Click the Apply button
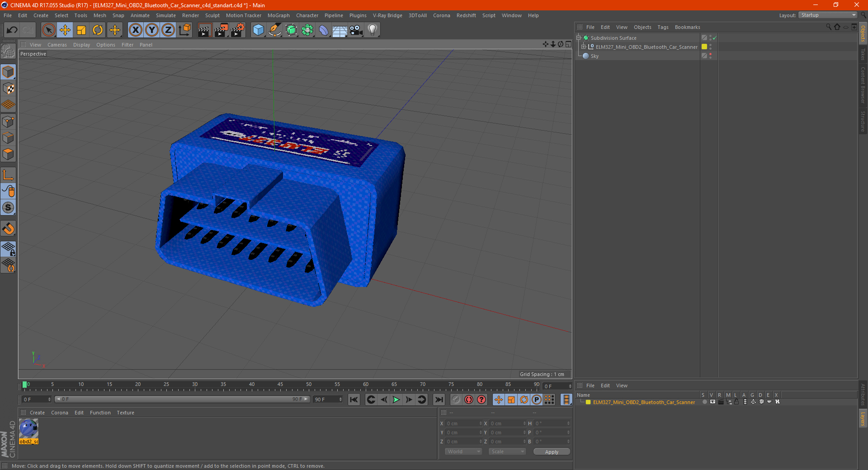The image size is (868, 470). click(x=552, y=452)
